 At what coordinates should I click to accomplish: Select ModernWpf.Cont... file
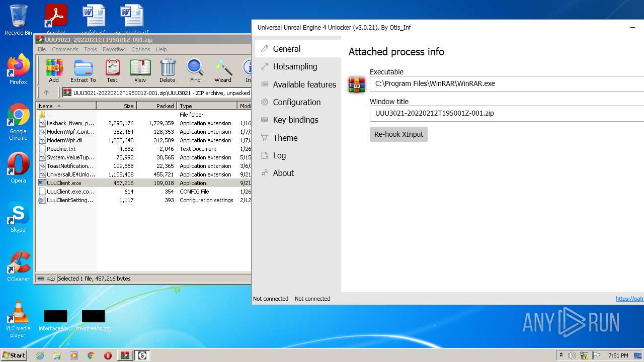point(143,132)
